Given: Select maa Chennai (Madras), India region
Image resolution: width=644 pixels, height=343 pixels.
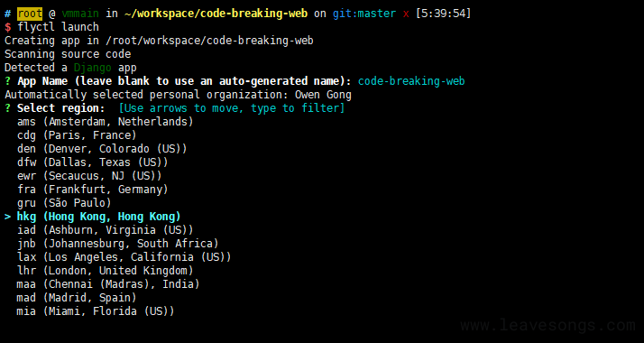Looking at the screenshot, I should (108, 284).
